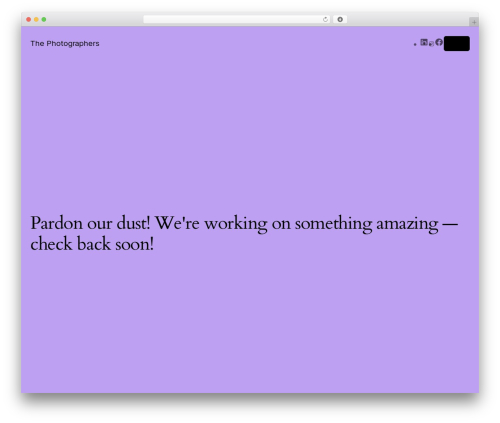
Task: Click the word 'amazing' in the heading
Action: click(x=407, y=224)
